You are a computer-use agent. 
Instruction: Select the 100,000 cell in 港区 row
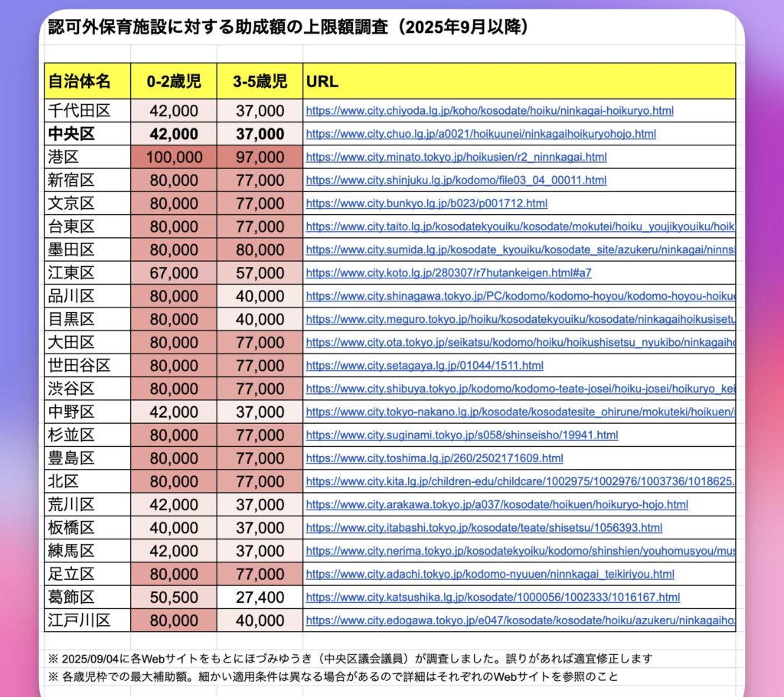coord(174,157)
